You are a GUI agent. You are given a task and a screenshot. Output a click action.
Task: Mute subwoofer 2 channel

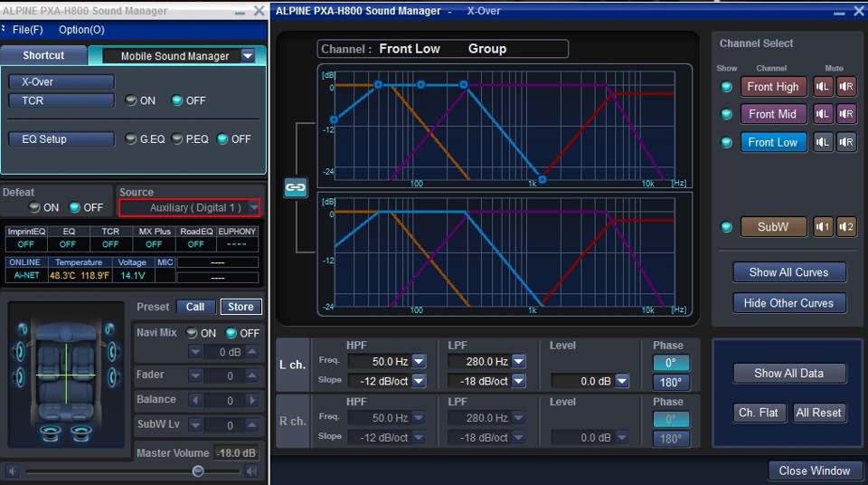[x=845, y=227]
